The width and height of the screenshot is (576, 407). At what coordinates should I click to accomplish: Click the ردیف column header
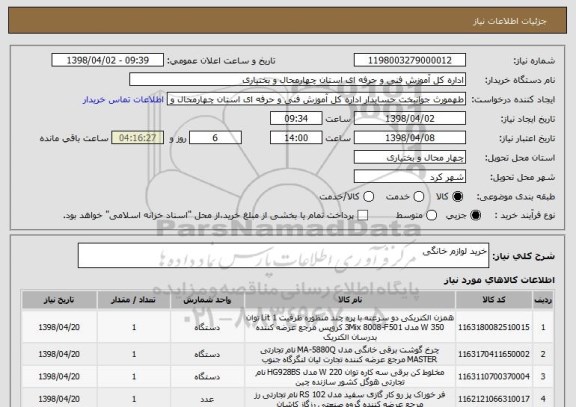click(543, 300)
